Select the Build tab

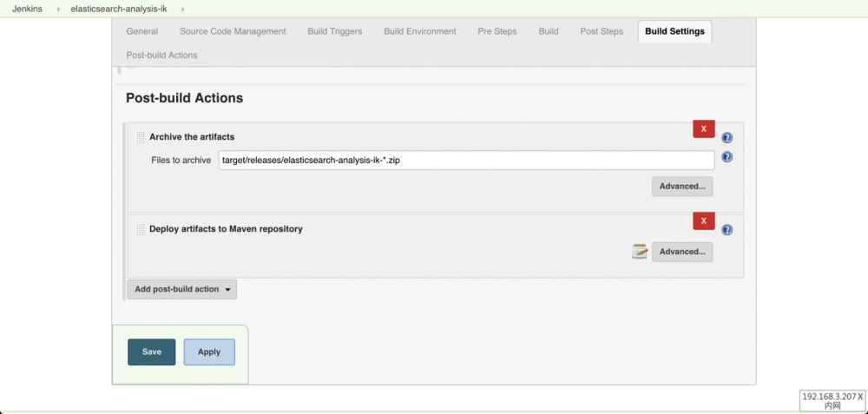tap(549, 31)
